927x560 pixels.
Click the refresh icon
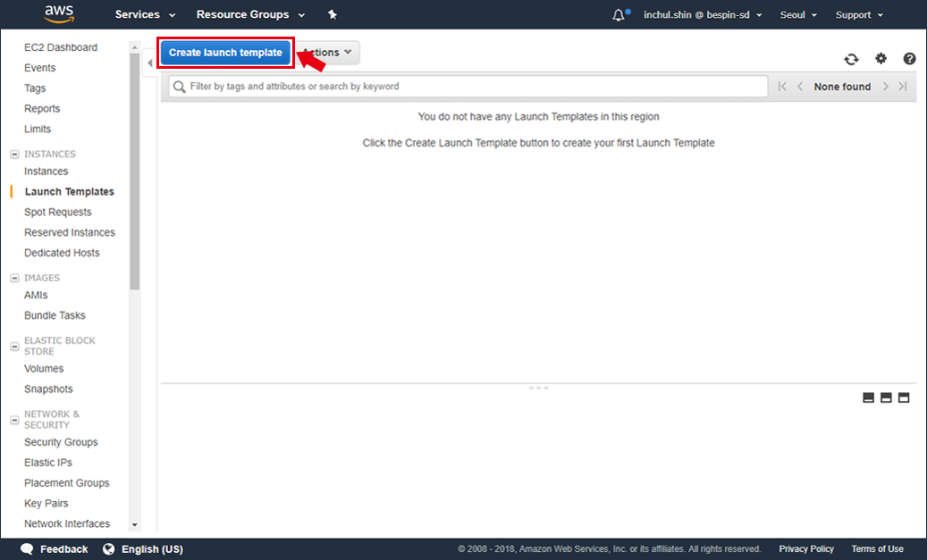coord(851,59)
